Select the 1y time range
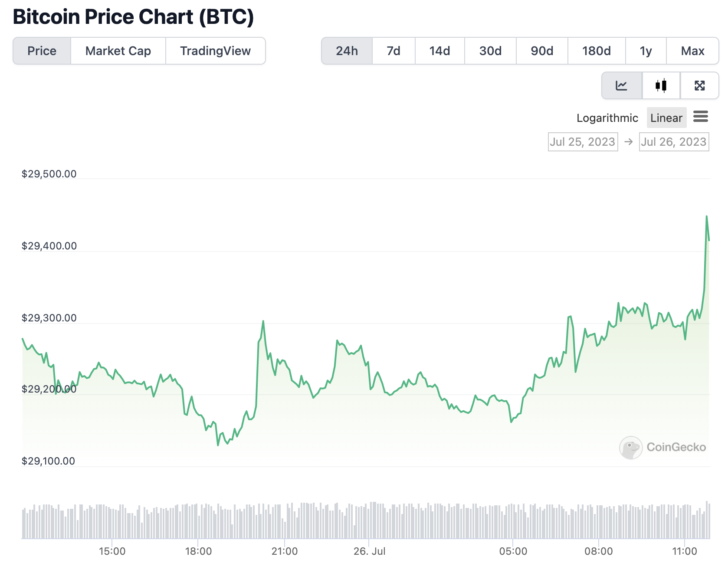The image size is (728, 563). 646,51
